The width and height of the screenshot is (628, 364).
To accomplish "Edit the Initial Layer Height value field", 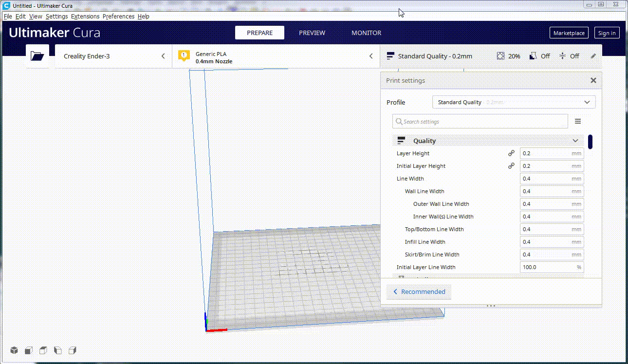I will click(552, 166).
